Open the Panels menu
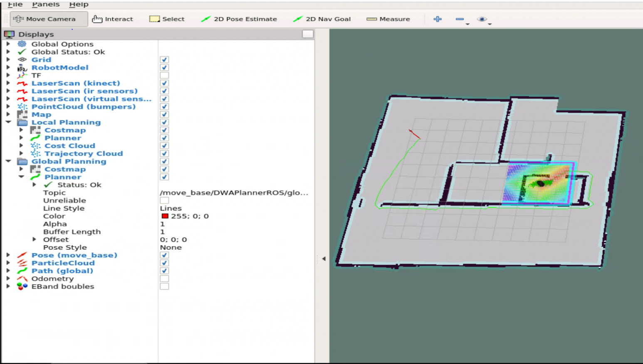 pos(45,5)
